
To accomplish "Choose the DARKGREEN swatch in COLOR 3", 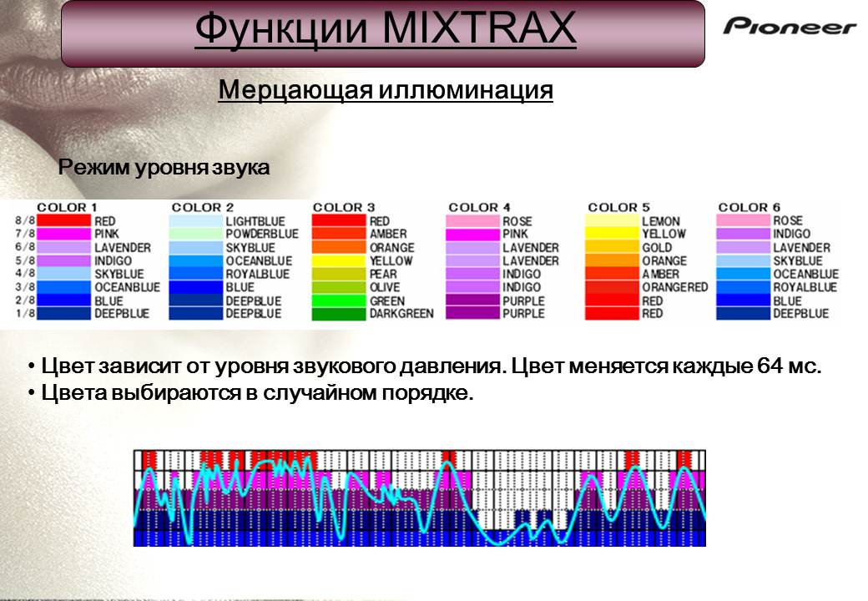I will (339, 314).
